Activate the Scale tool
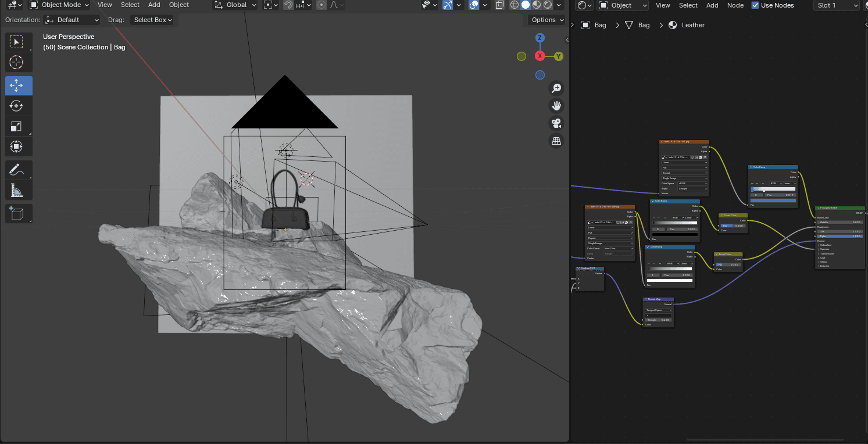868x444 pixels. (16, 126)
